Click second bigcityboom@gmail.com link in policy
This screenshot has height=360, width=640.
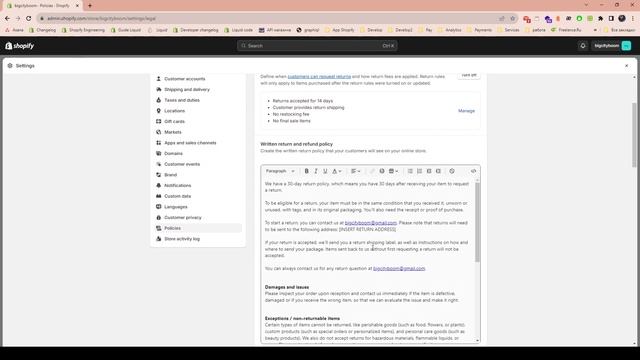399,269
